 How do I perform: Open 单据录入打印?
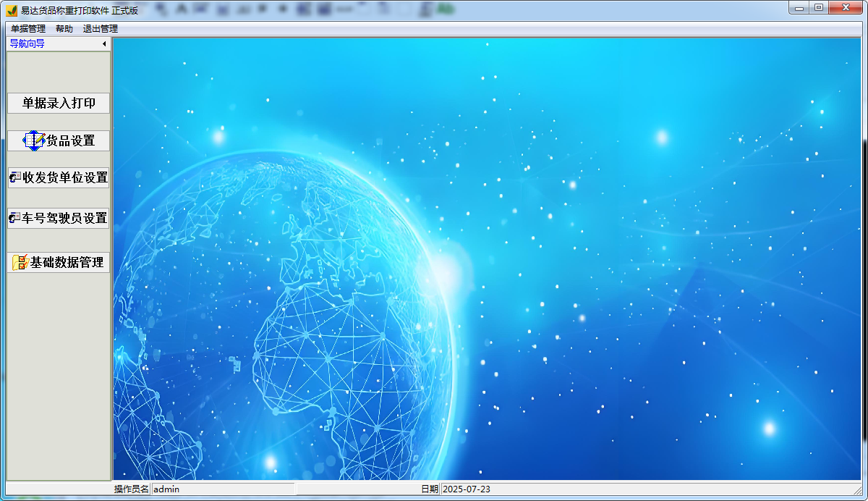[x=57, y=103]
